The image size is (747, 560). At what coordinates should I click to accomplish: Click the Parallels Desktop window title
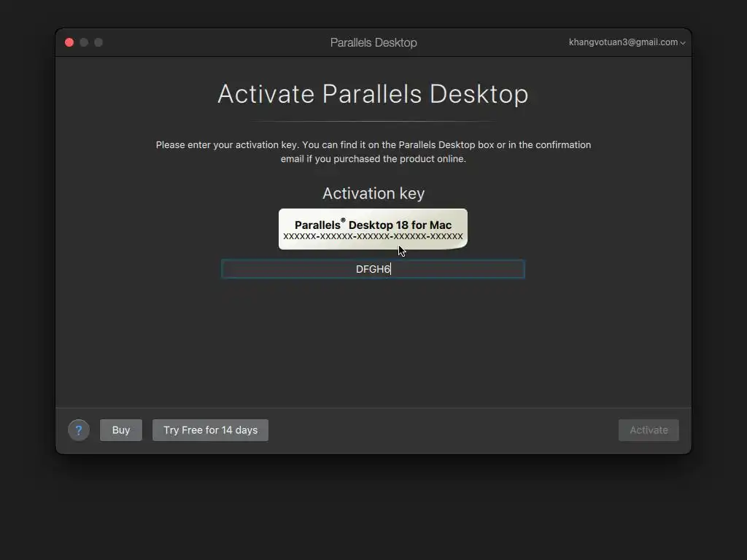point(373,42)
